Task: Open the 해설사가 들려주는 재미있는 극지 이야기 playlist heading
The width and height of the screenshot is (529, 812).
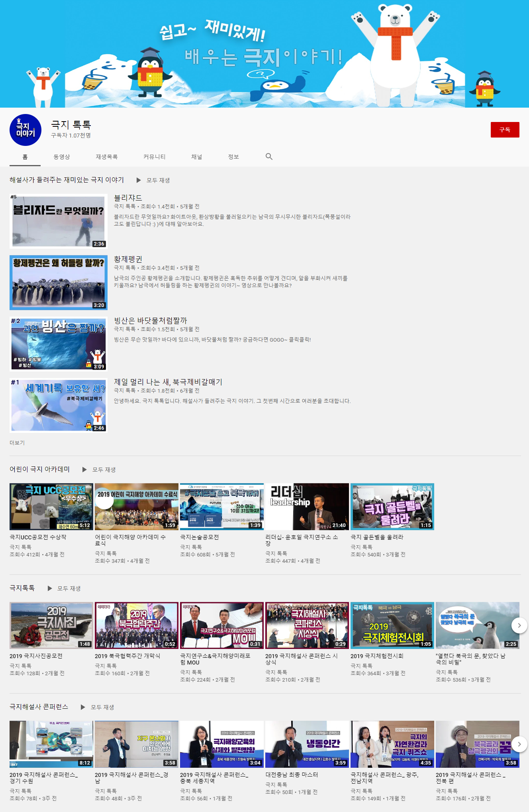Action: 67,180
